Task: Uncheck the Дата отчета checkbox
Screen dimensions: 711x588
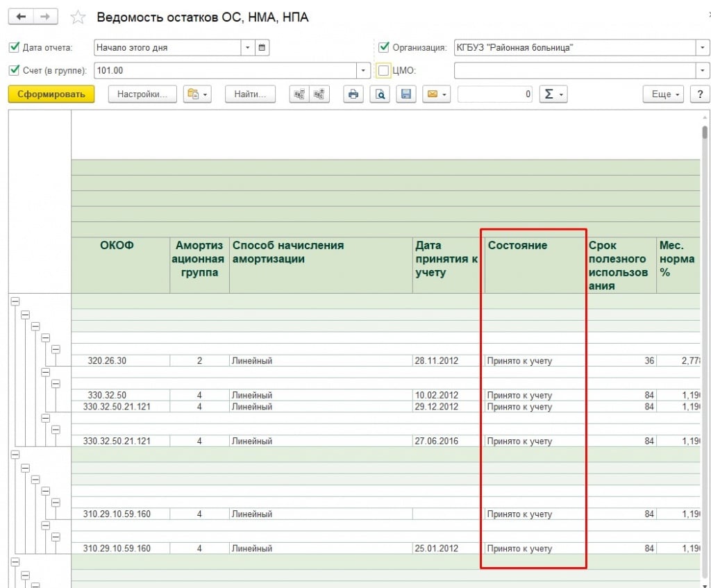Action: click(x=14, y=48)
